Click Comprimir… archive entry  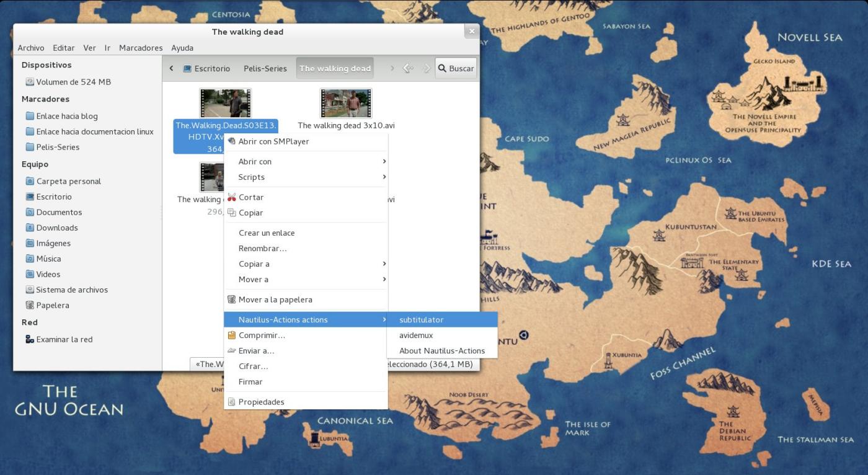306,335
